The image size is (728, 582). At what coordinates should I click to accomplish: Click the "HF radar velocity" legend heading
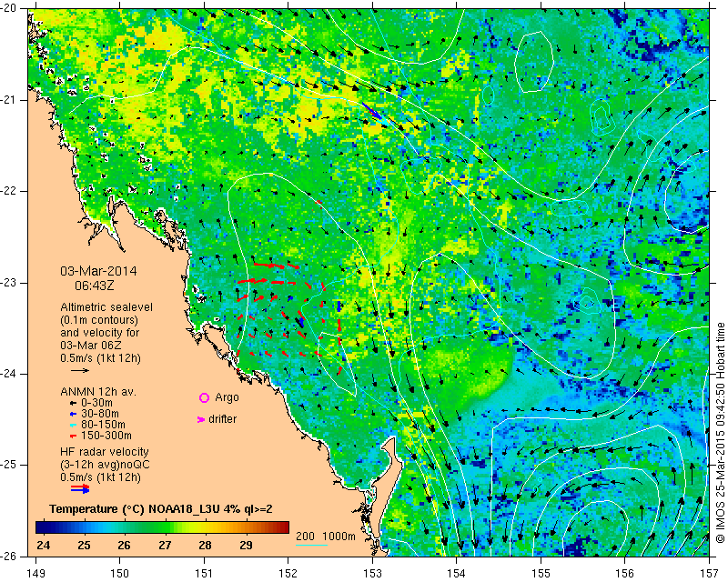tap(105, 452)
